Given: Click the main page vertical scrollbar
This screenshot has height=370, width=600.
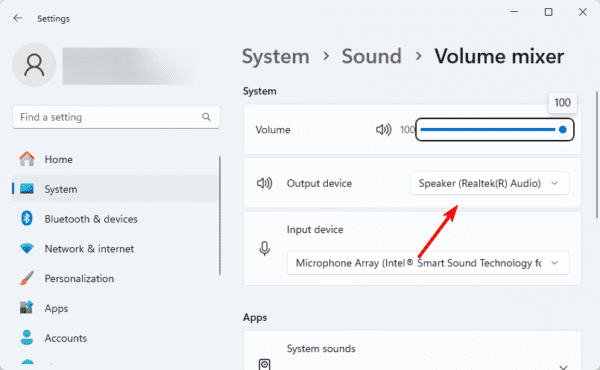Looking at the screenshot, I should pos(597,155).
